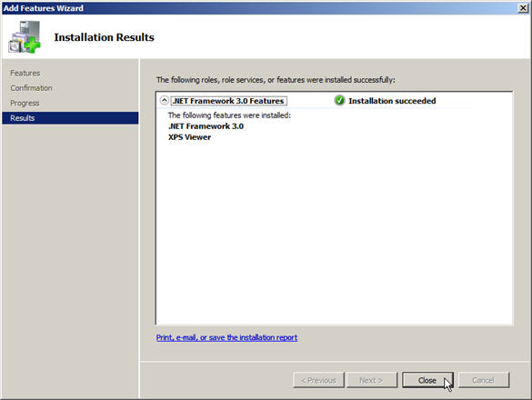532x400 pixels.
Task: Select the Confirmation step in sidebar
Action: [31, 88]
